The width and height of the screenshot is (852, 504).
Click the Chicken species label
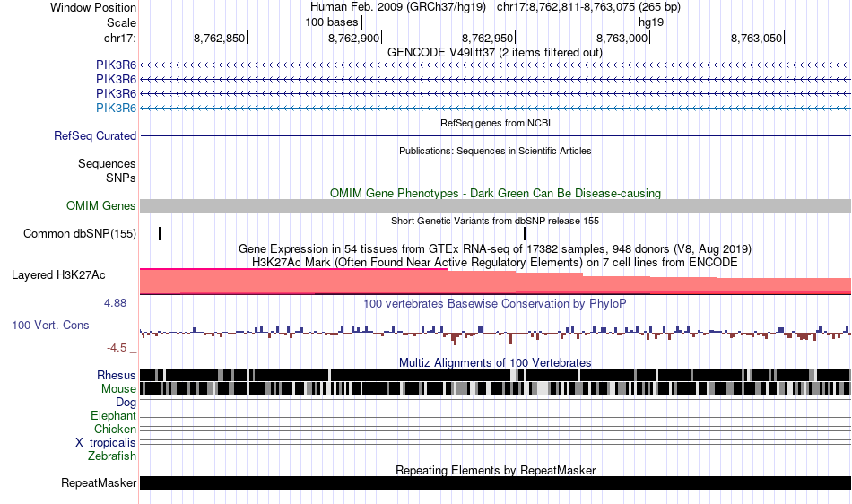pos(115,429)
